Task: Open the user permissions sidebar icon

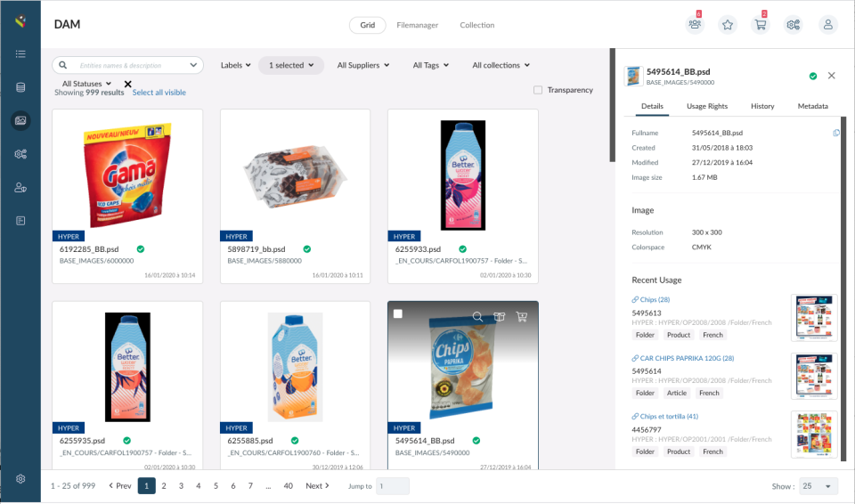Action: [20, 188]
